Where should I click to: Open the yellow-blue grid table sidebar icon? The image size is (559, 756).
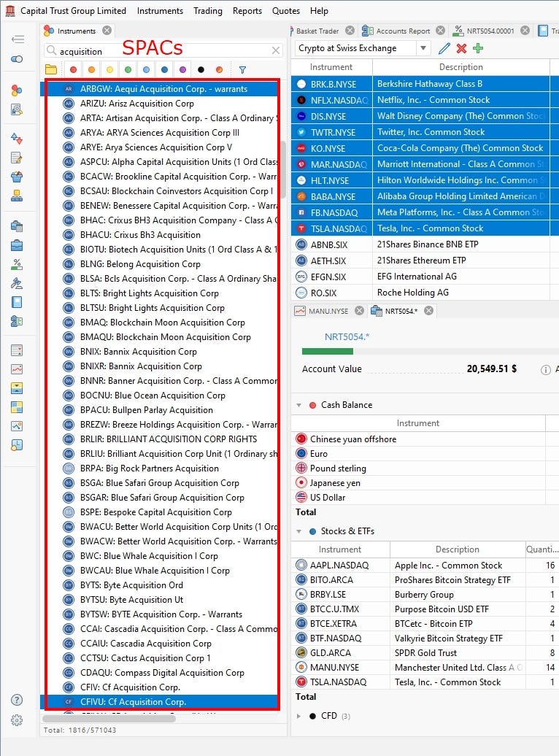17,407
